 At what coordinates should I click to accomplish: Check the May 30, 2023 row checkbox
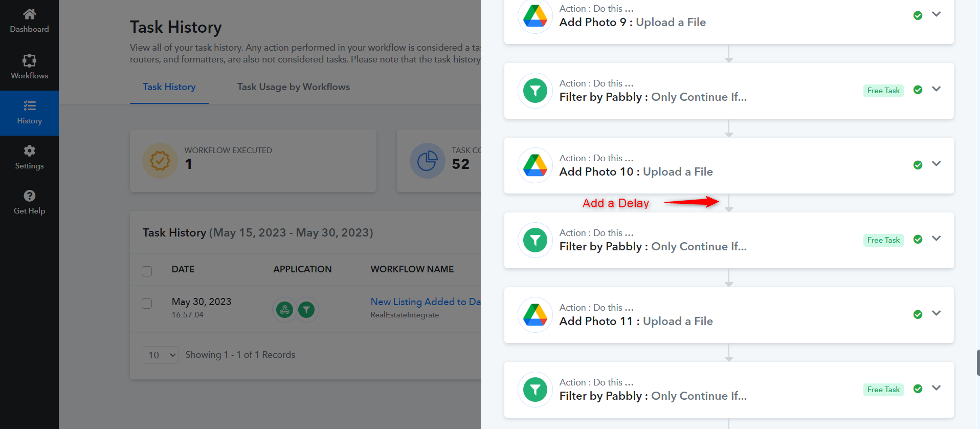(147, 304)
